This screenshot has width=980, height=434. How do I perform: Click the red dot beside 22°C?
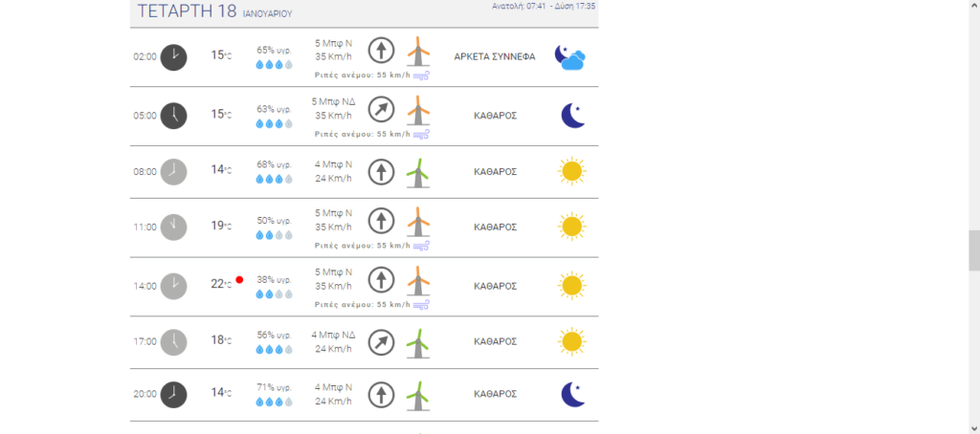(239, 280)
